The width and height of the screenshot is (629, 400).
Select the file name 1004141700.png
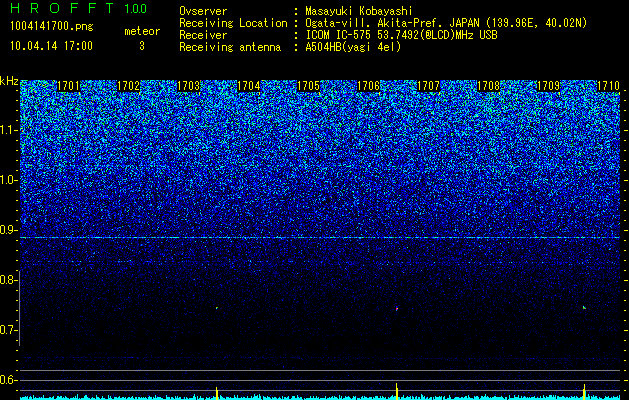(52, 26)
